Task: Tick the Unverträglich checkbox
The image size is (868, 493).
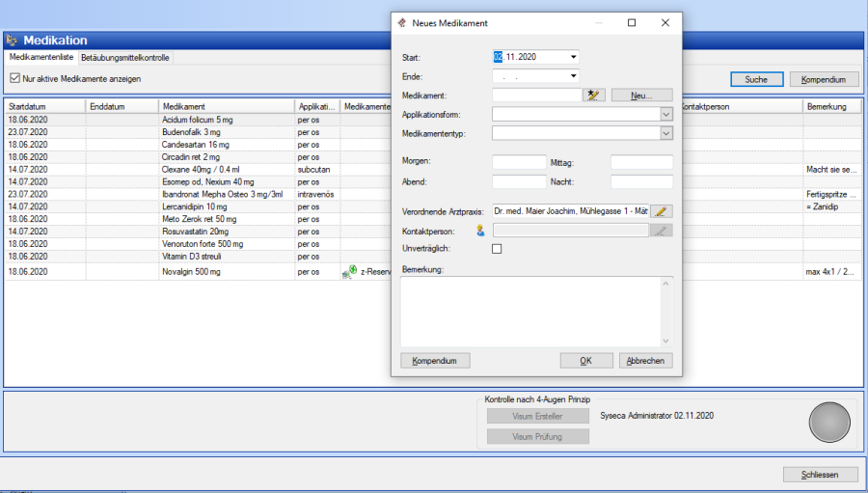Action: click(x=498, y=249)
